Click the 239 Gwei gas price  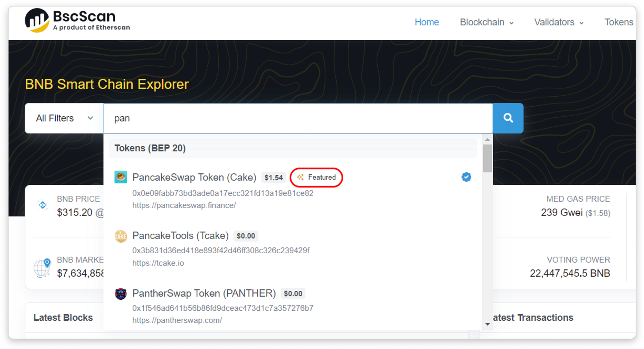(x=562, y=213)
